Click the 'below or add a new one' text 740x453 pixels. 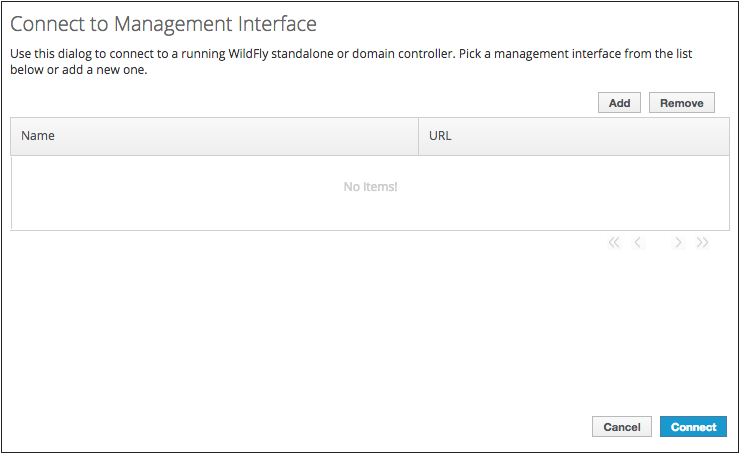[x=78, y=70]
